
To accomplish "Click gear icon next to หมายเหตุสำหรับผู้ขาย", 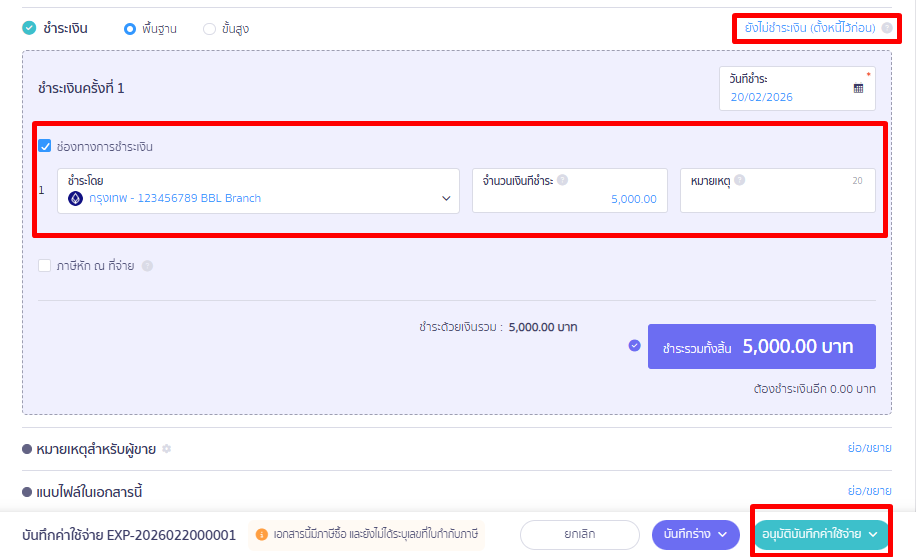I will point(167,449).
